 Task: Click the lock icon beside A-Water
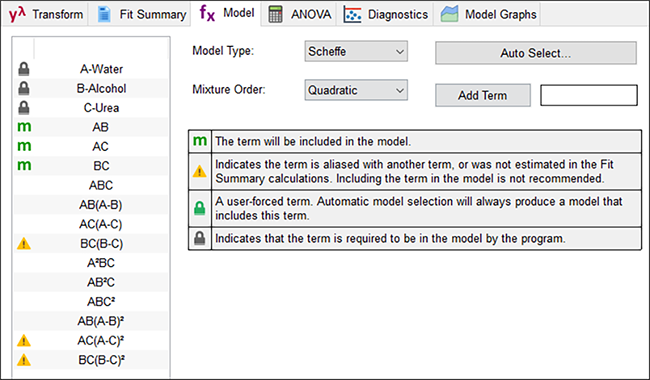tap(24, 69)
